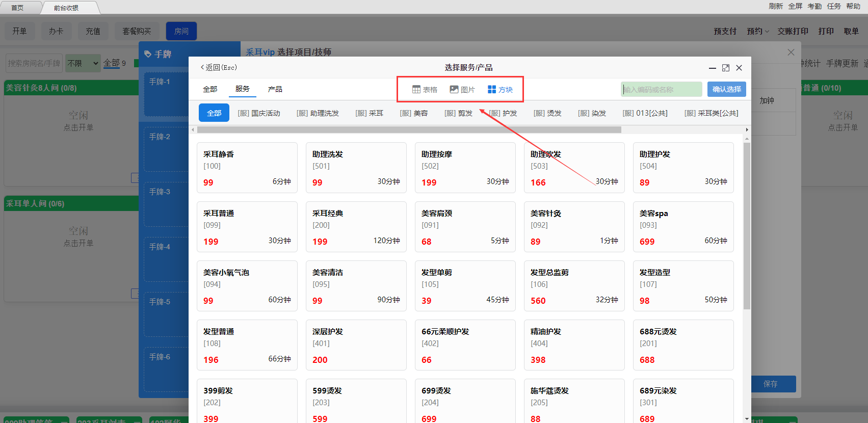Click the 房间 button

181,31
